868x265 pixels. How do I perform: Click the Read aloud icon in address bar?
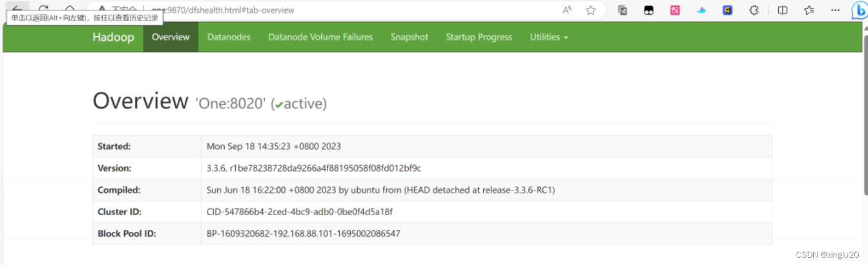click(x=567, y=10)
